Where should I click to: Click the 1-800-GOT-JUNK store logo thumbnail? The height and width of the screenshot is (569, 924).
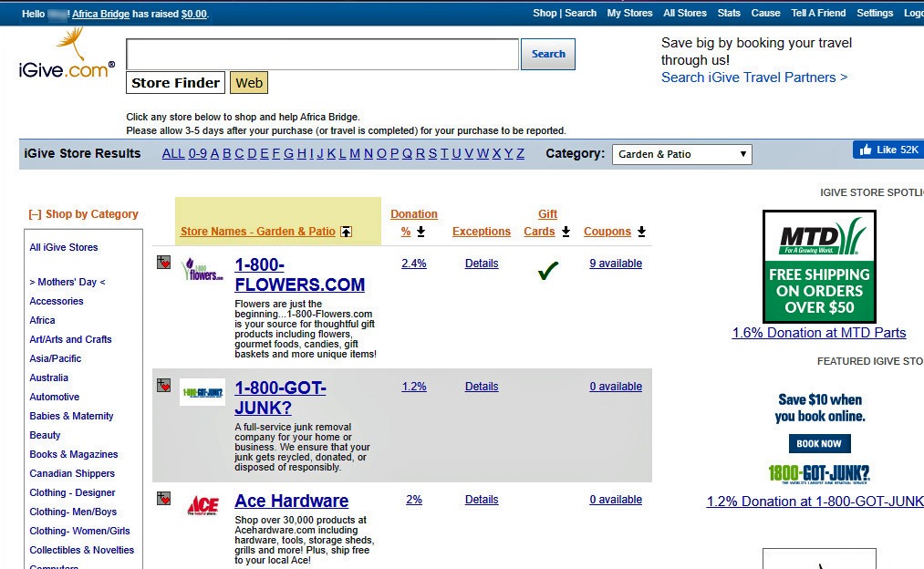click(x=202, y=392)
